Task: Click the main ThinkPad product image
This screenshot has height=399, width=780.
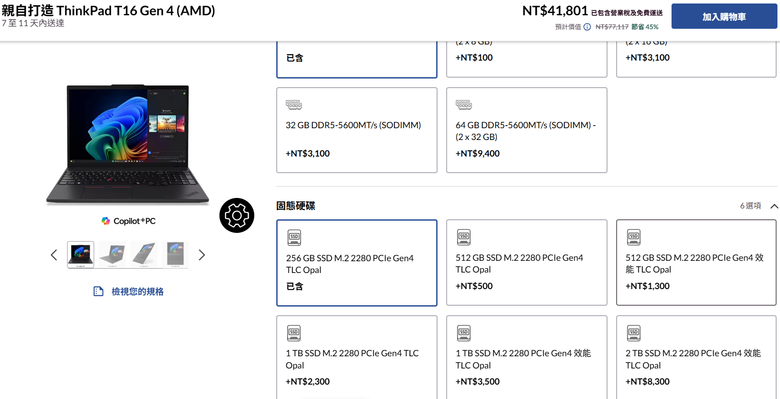Action: tap(127, 144)
